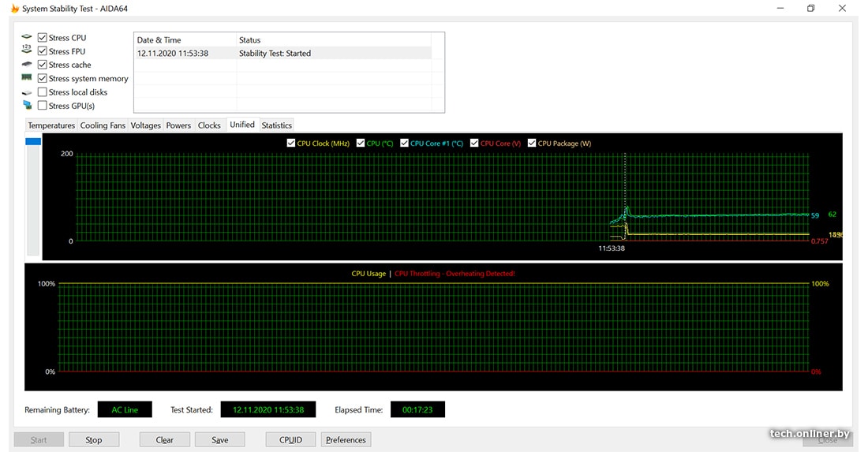The width and height of the screenshot is (868, 452).
Task: Click the Stress CPU chip icon
Action: 27,37
